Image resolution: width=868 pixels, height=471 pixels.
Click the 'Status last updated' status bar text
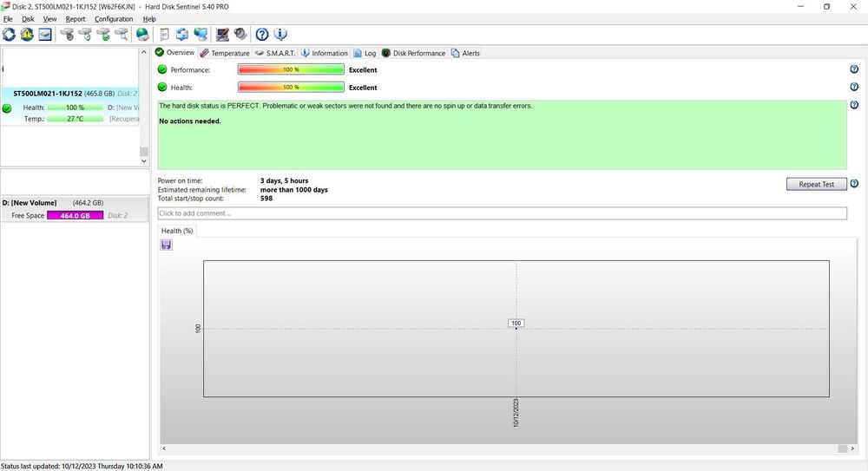(x=82, y=466)
